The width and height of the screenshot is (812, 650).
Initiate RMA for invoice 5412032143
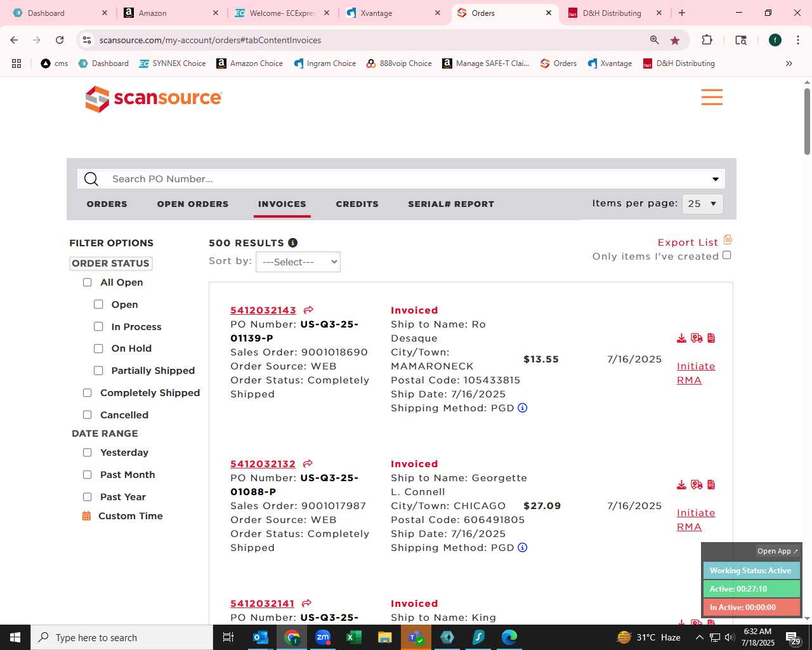696,373
